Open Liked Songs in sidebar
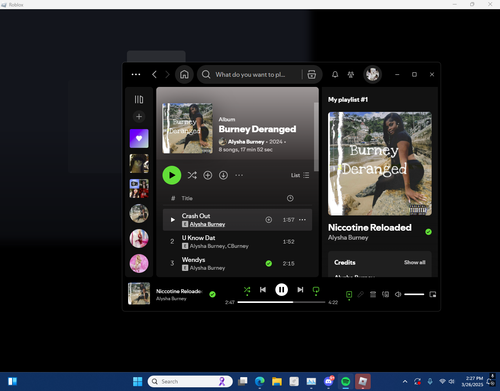Image resolution: width=500 pixels, height=391 pixels. click(x=139, y=138)
